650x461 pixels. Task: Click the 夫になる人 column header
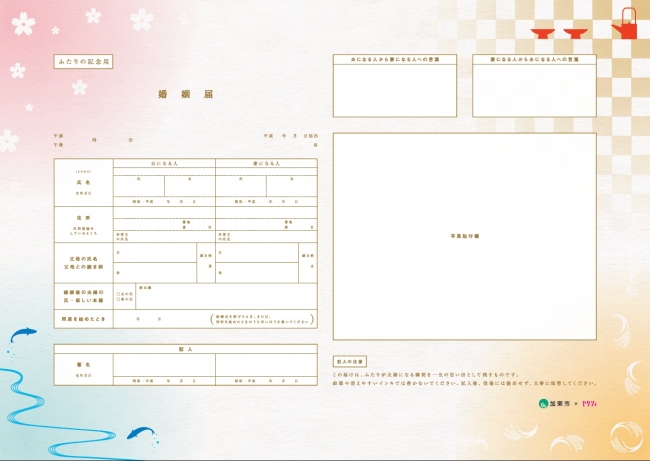coord(164,162)
